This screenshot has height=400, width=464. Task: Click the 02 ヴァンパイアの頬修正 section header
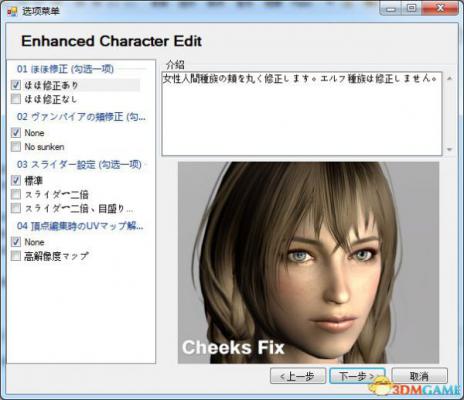pyautogui.click(x=81, y=117)
